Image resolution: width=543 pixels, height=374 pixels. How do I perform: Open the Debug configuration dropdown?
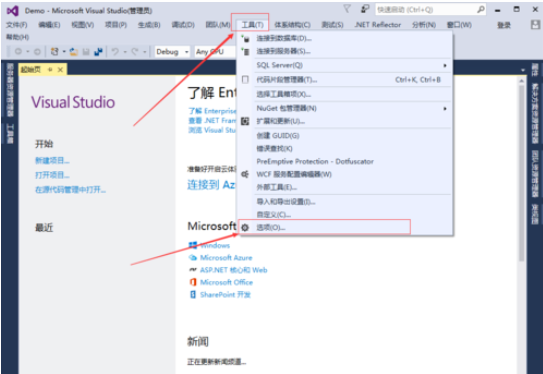click(x=172, y=52)
